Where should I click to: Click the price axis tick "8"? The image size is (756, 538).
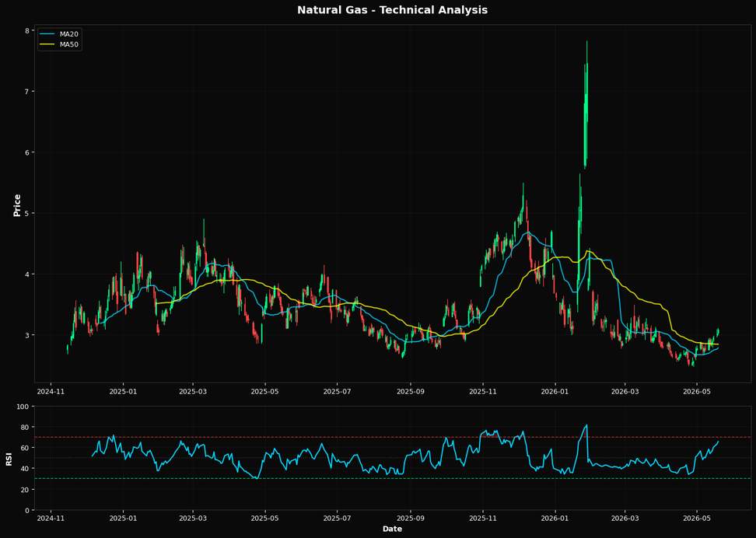29,30
